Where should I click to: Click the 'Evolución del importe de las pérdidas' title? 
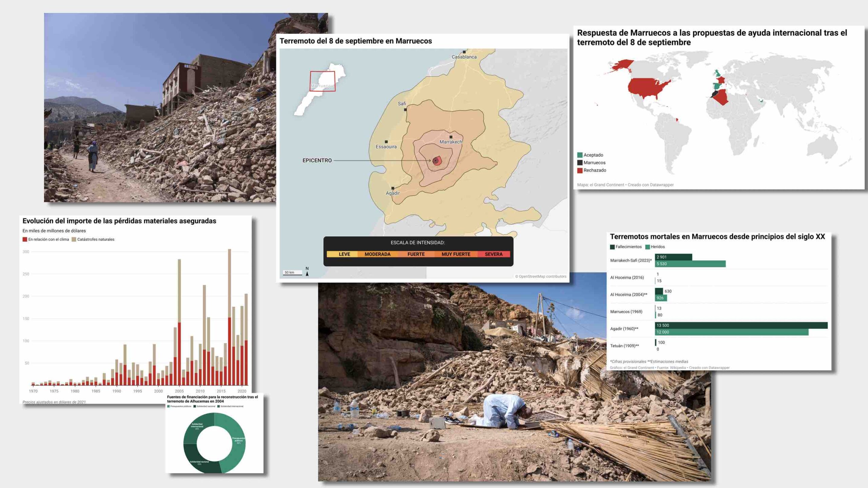click(119, 221)
